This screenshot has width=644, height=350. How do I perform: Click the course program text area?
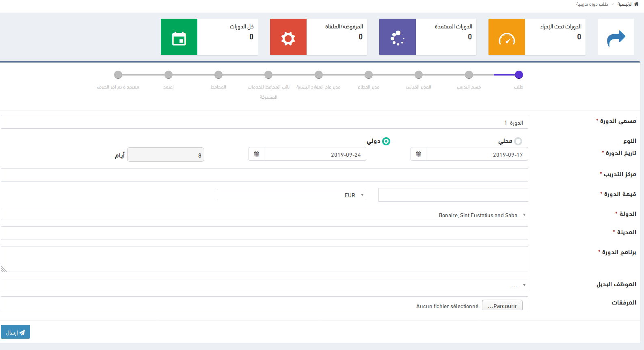[x=264, y=259]
